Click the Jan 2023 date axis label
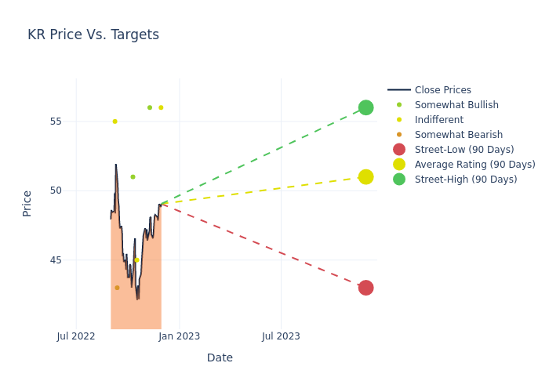The width and height of the screenshot is (549, 392). [x=179, y=336]
